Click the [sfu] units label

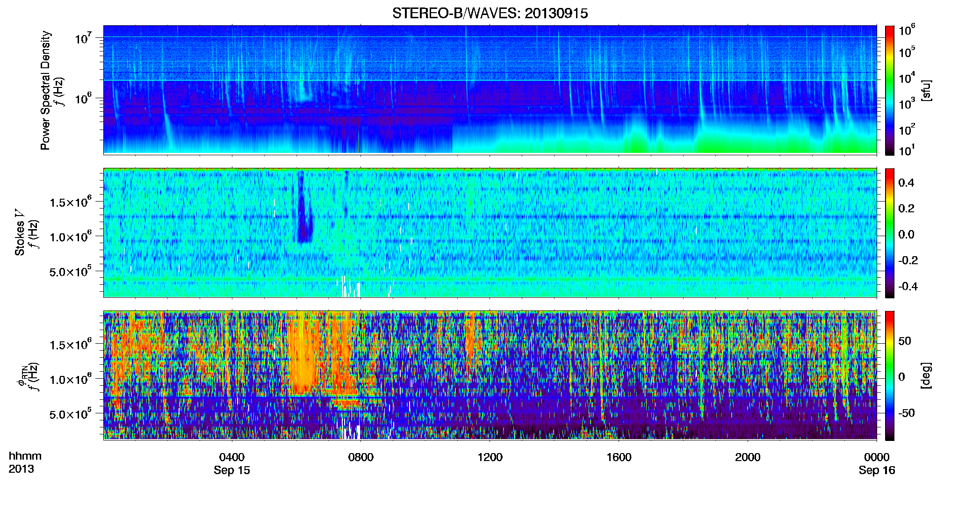point(926,90)
